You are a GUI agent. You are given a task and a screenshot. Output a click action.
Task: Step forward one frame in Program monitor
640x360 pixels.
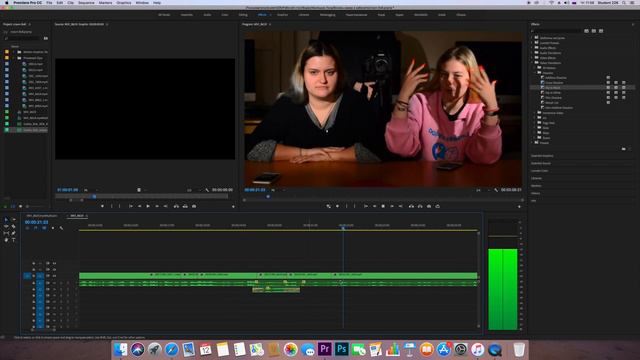coord(392,206)
